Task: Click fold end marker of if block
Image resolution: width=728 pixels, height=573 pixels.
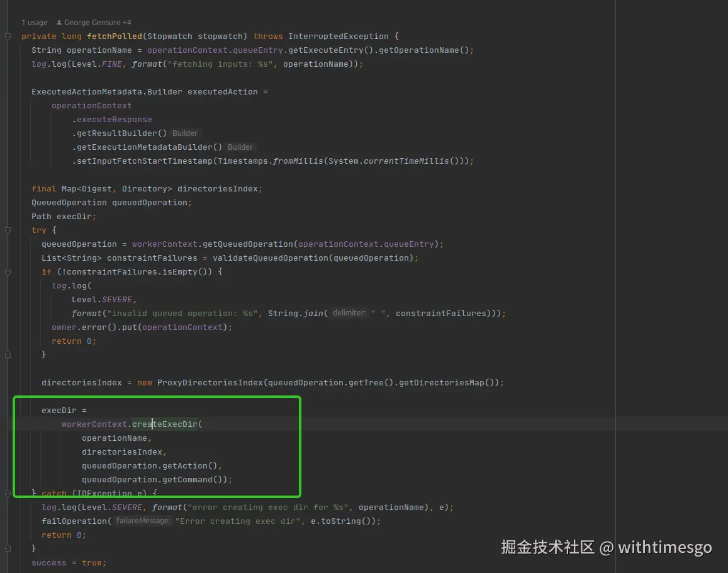Action: click(x=8, y=355)
